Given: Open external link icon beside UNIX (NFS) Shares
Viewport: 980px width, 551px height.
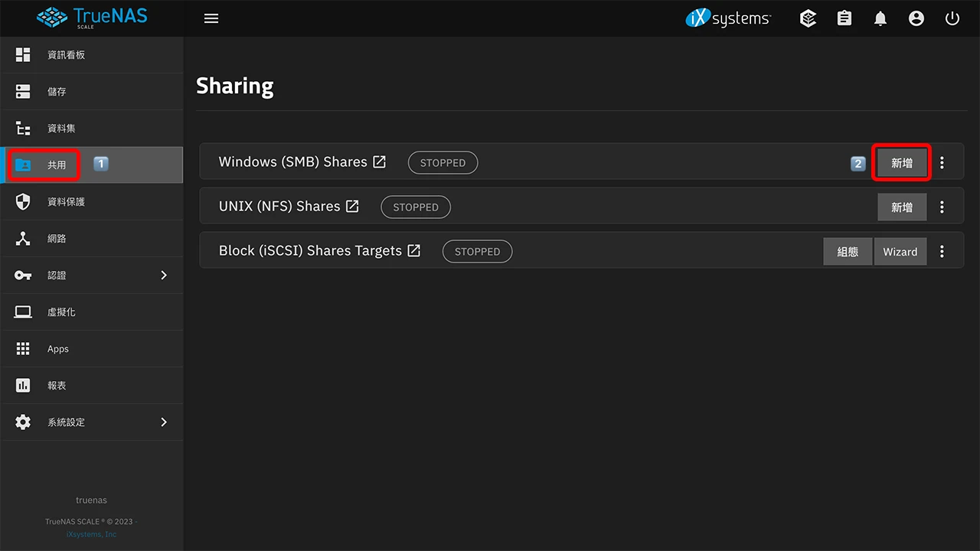Looking at the screenshot, I should [x=352, y=206].
